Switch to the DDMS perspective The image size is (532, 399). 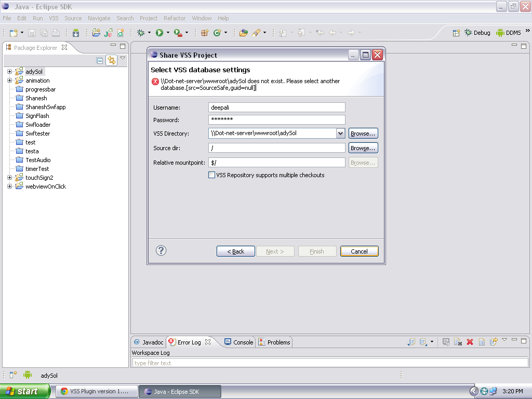coord(509,33)
